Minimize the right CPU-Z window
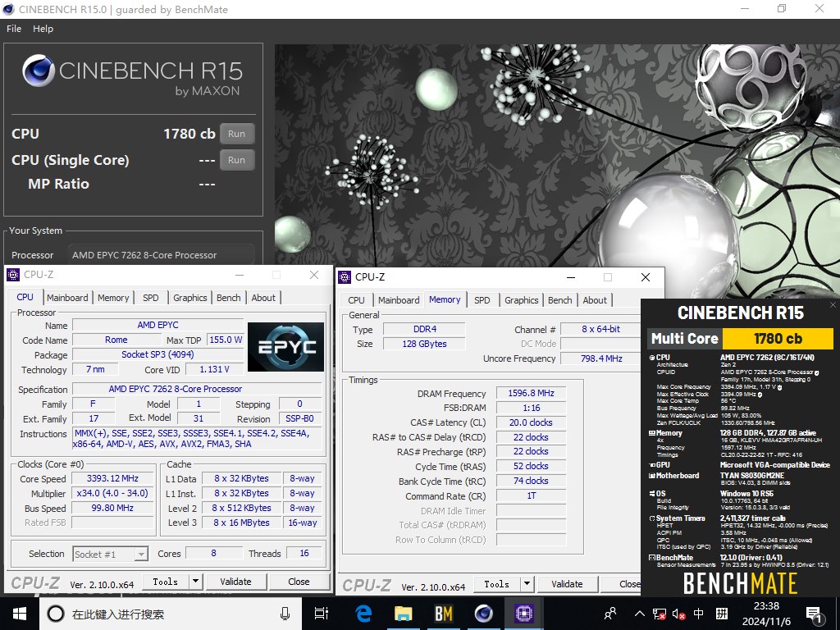Screen dimensions: 840x630 (571, 277)
